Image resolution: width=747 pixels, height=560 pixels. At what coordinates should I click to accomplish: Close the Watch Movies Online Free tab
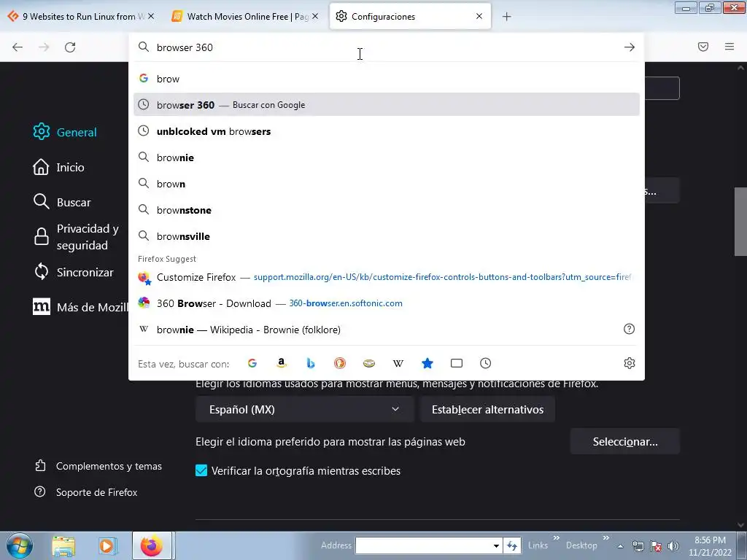[x=315, y=16]
